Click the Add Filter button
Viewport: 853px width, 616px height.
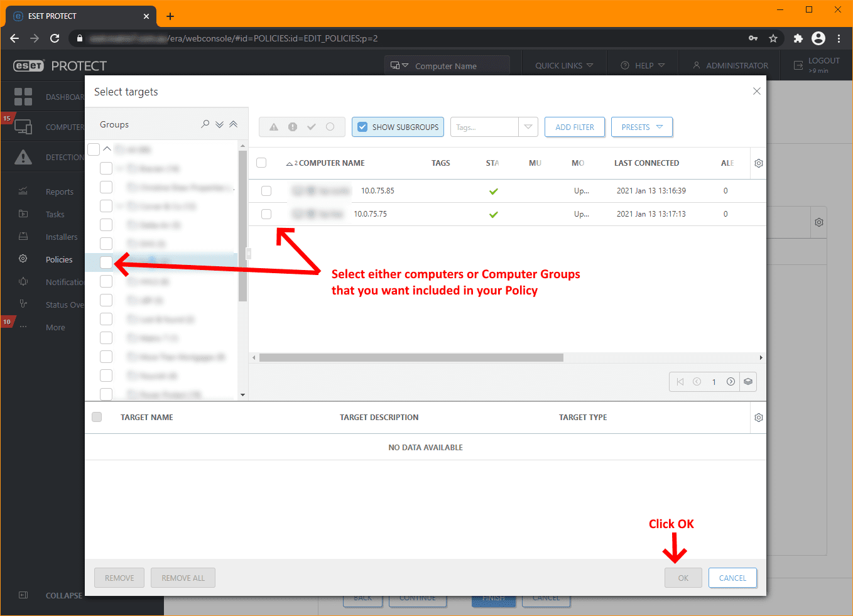[x=575, y=127]
